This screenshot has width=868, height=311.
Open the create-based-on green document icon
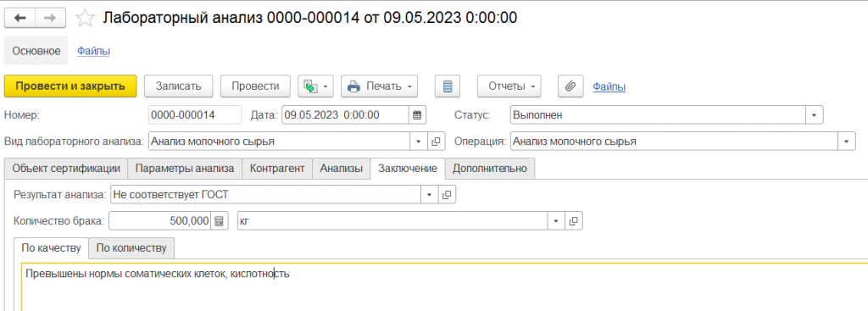pyautogui.click(x=311, y=86)
